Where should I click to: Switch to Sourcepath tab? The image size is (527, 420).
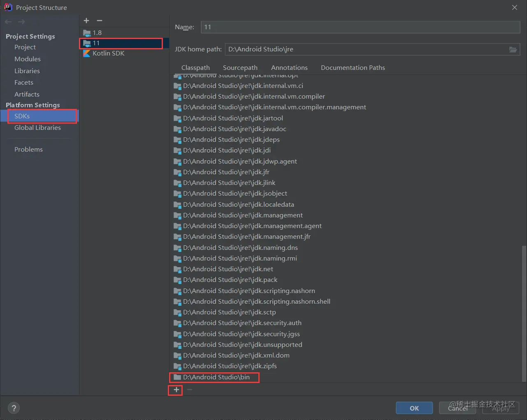pos(240,68)
